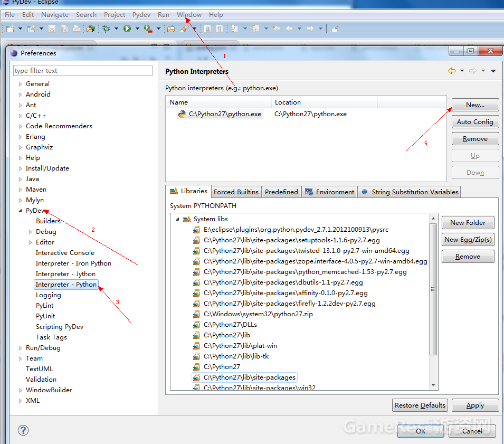The width and height of the screenshot is (504, 444).
Task: Select Interpreter - Iron Python in tree
Action: (x=73, y=263)
